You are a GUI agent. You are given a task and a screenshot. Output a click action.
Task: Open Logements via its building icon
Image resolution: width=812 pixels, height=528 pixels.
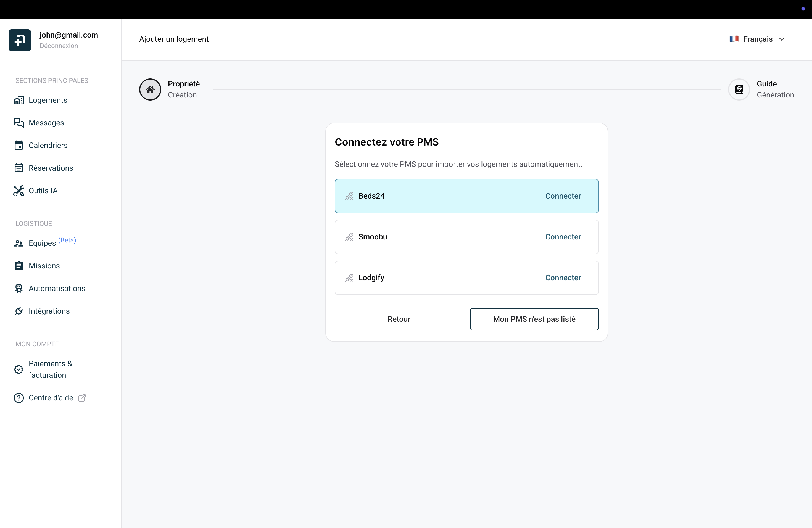click(19, 100)
